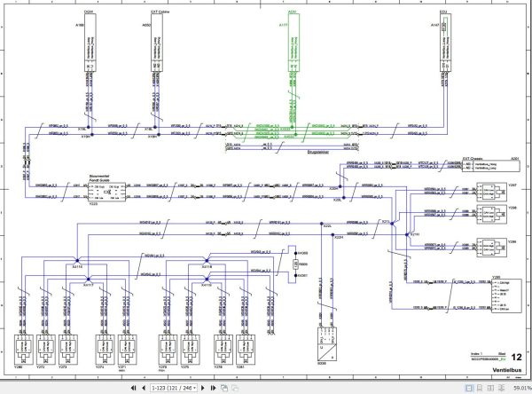Click valve label Y298

[512, 208]
